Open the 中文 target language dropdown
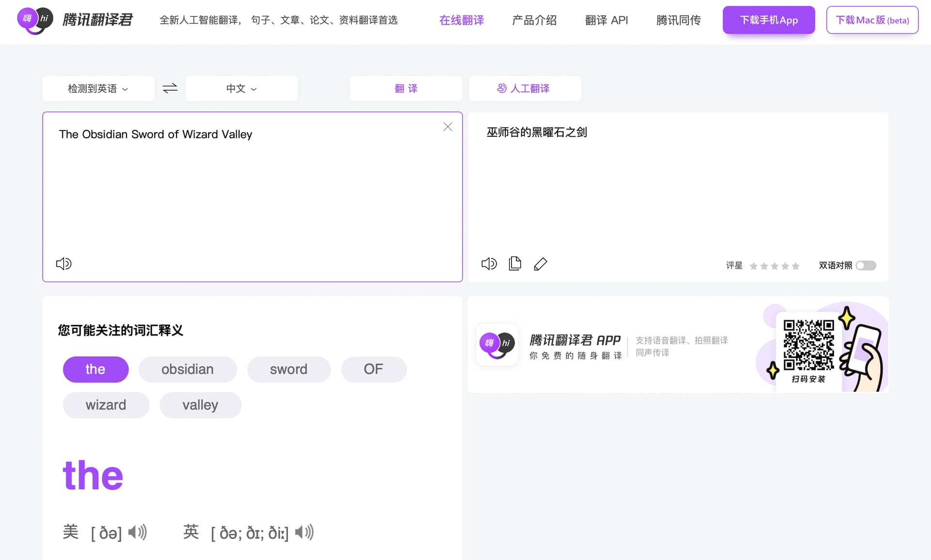 (241, 88)
